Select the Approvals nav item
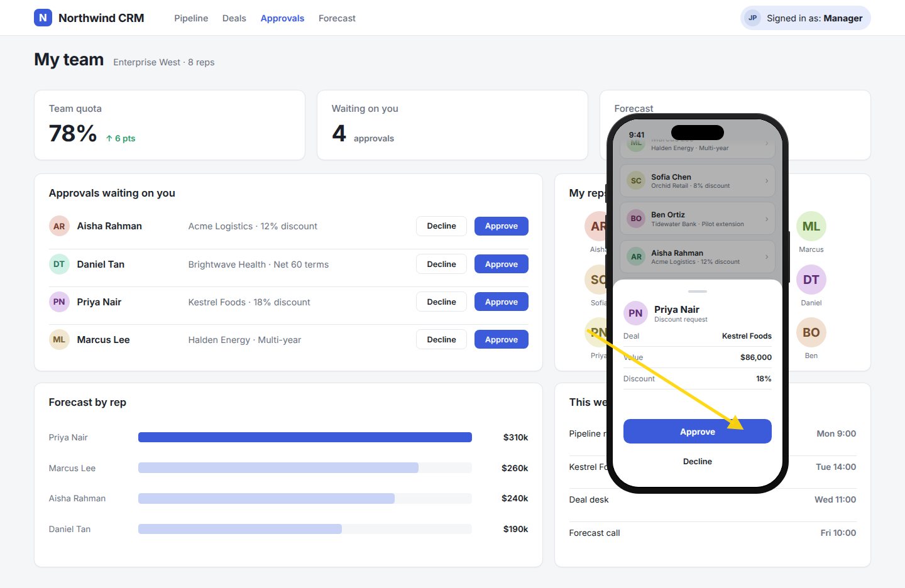Viewport: 905px width, 588px height. pos(282,18)
